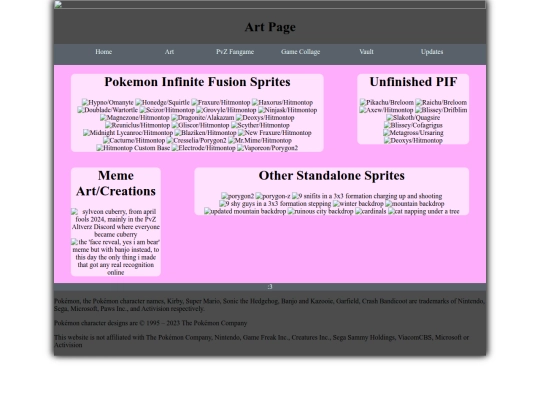Select the Slakoth/Quagsire sprite
Screen dimensions: 540x405
point(413,117)
